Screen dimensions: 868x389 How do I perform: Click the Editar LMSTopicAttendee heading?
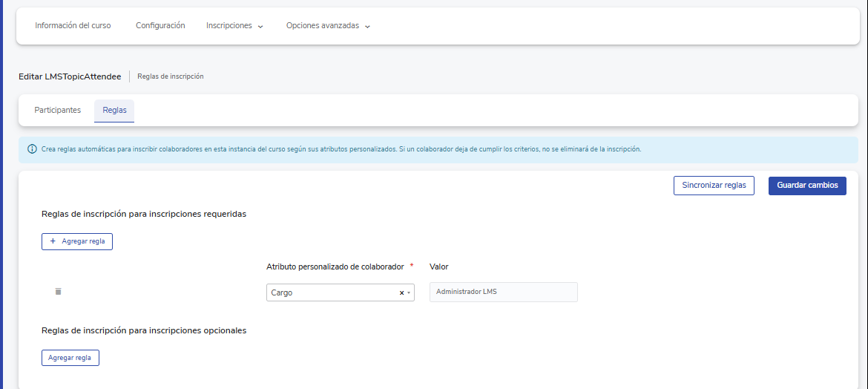pyautogui.click(x=70, y=76)
